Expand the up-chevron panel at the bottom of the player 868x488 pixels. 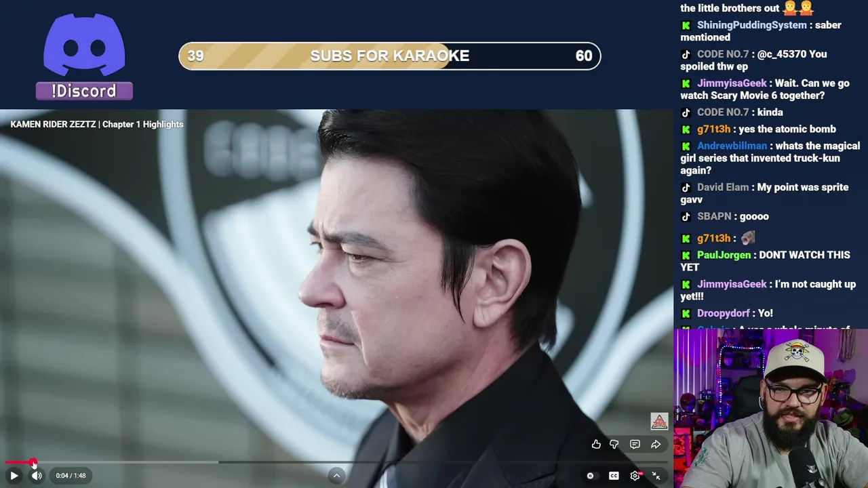tap(336, 476)
